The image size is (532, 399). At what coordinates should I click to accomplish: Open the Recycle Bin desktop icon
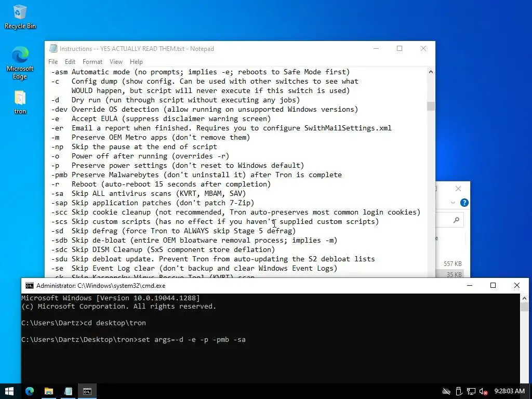tap(20, 17)
